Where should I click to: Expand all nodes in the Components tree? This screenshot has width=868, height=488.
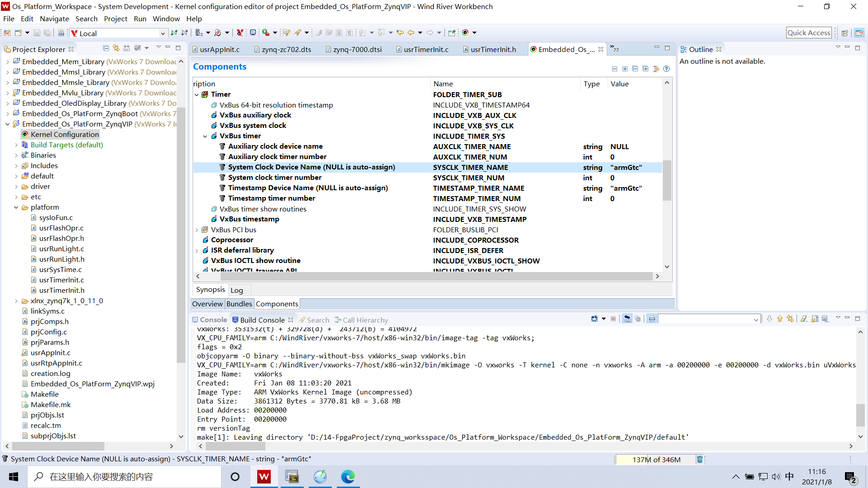click(x=646, y=69)
